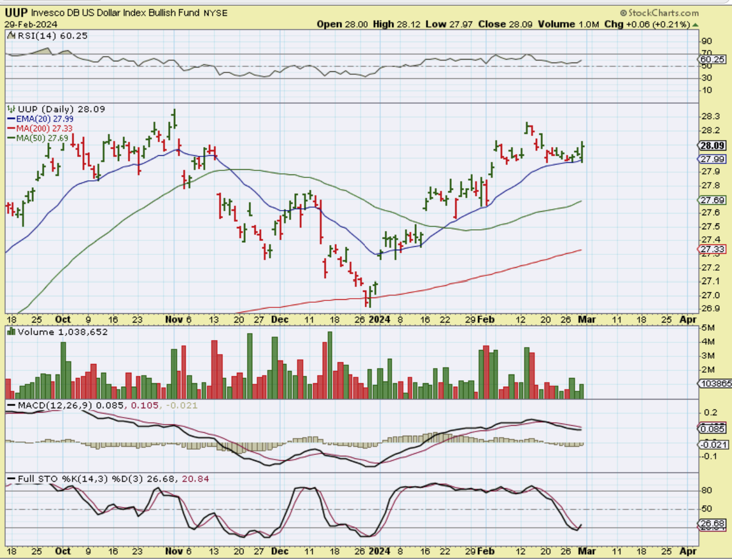Click the Open 28.00 value
Viewport: 732px width, 560px height.
click(x=343, y=24)
